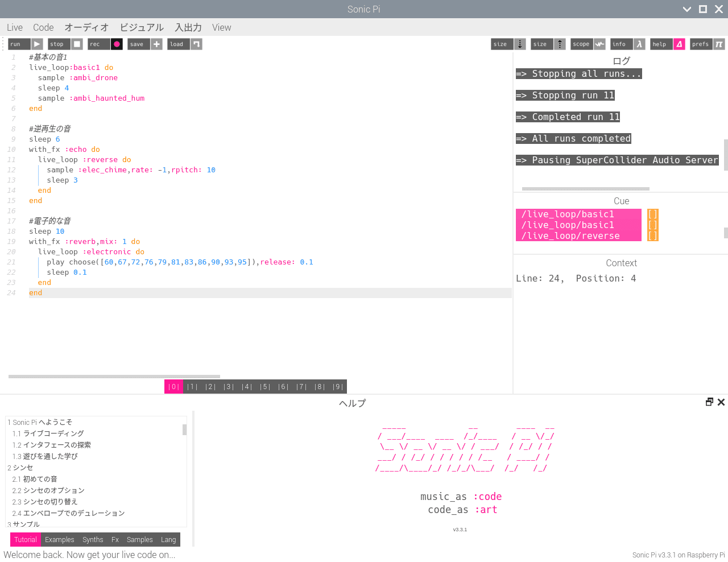Switch to buffer 9 tab
Image resolution: width=728 pixels, height=562 pixels.
click(x=338, y=387)
